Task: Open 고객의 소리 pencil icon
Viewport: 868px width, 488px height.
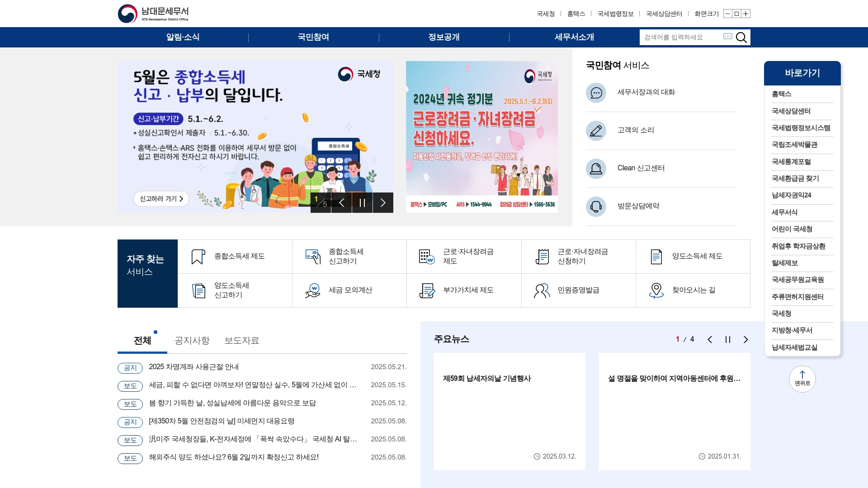Action: [x=596, y=131]
